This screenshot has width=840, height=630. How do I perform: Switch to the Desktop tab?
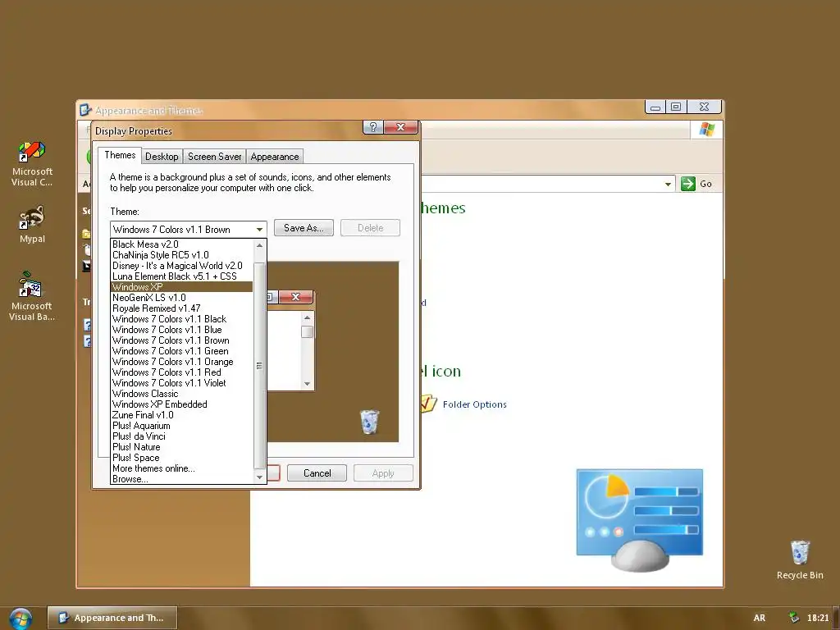[x=162, y=157]
